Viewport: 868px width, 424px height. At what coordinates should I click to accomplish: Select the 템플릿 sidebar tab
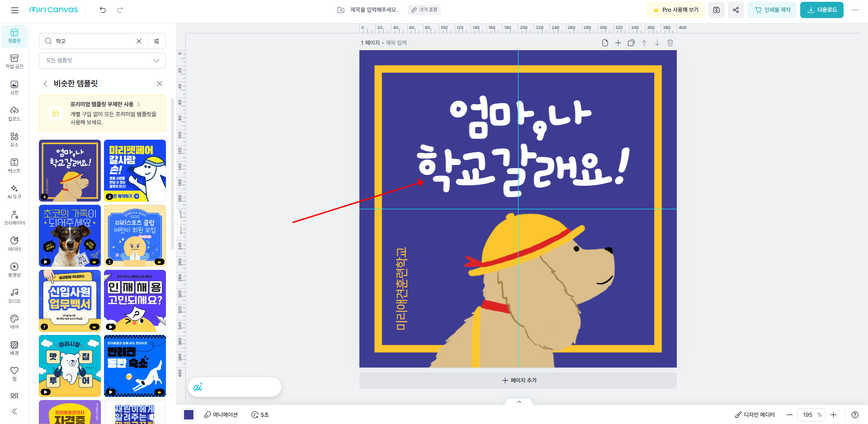pyautogui.click(x=14, y=36)
